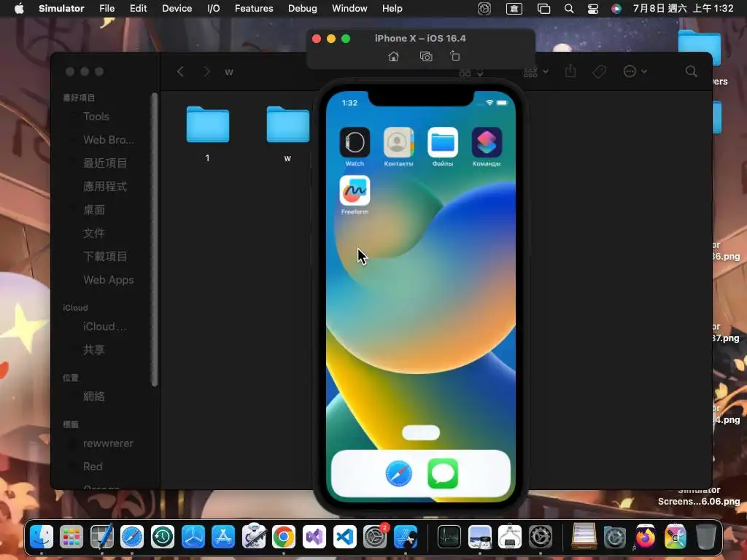The width and height of the screenshot is (747, 560).
Task: Select Tools in Finder sidebar
Action: point(96,117)
